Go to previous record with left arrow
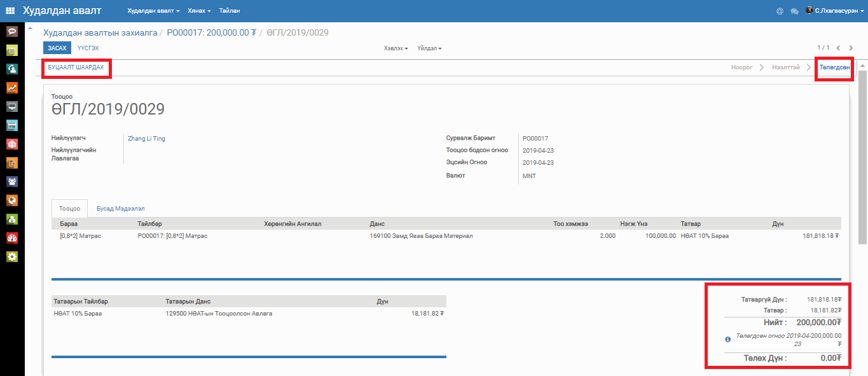The width and height of the screenshot is (868, 376). click(x=838, y=48)
